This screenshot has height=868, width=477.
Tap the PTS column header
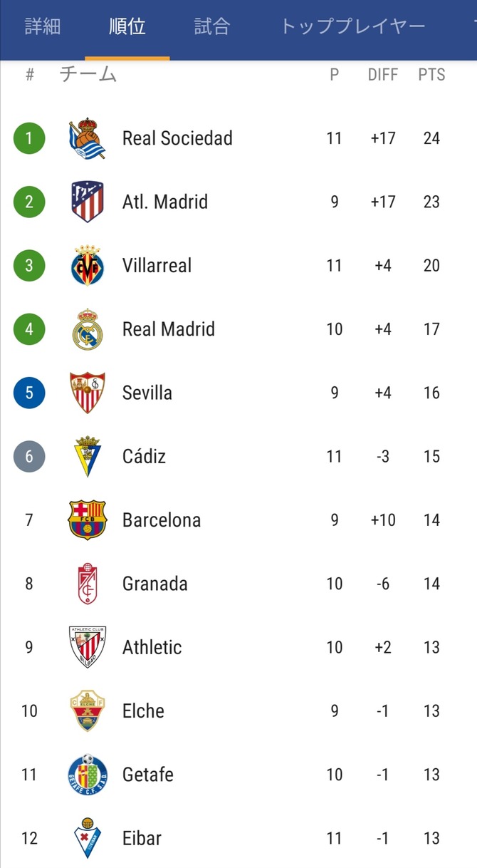coord(431,75)
